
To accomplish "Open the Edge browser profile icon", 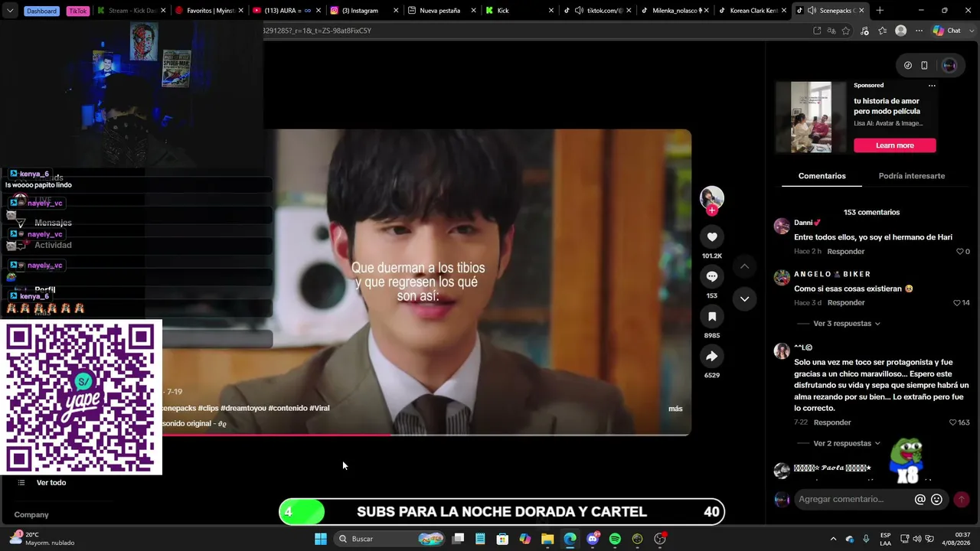I will [901, 31].
